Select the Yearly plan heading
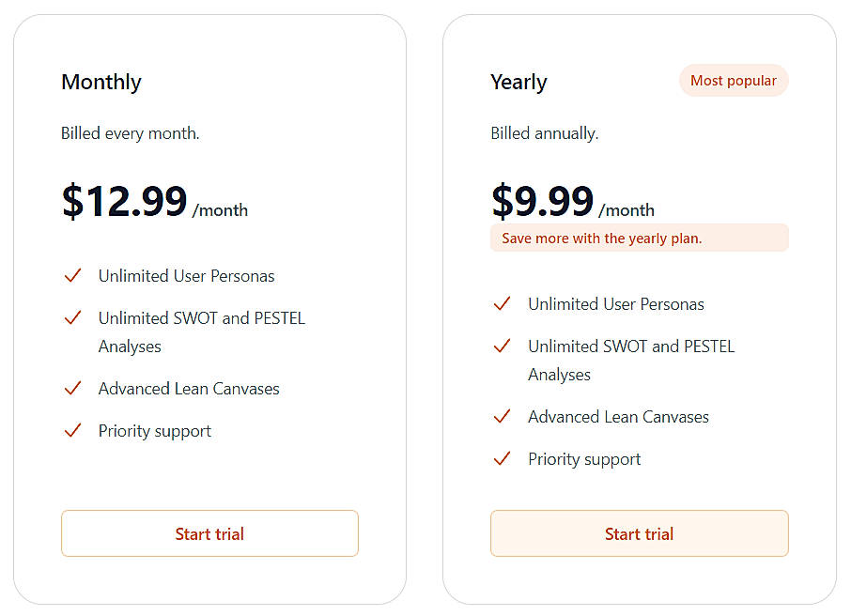851x616 pixels. click(518, 82)
